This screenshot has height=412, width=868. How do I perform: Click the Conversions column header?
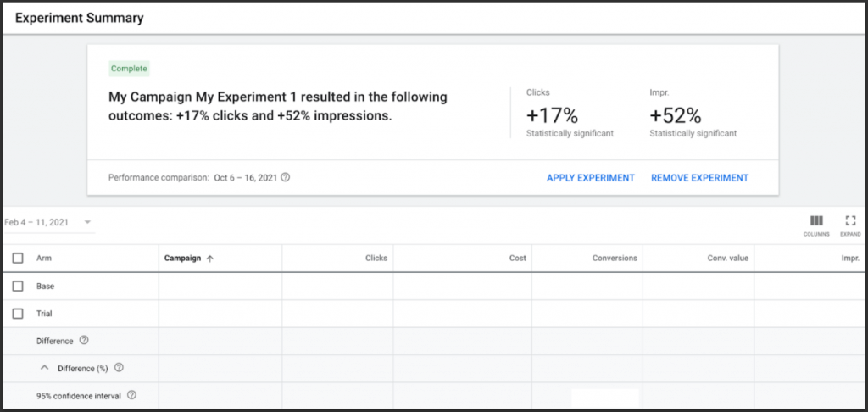(x=615, y=258)
